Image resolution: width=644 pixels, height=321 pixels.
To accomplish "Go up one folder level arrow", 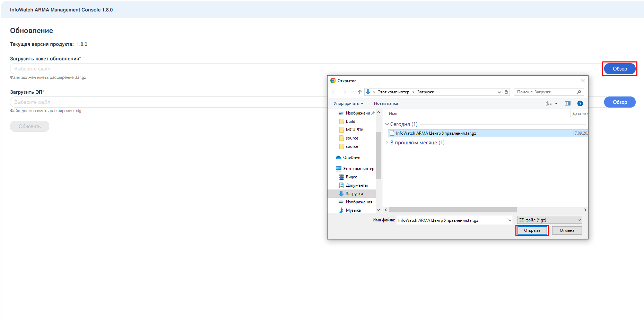I will (360, 92).
